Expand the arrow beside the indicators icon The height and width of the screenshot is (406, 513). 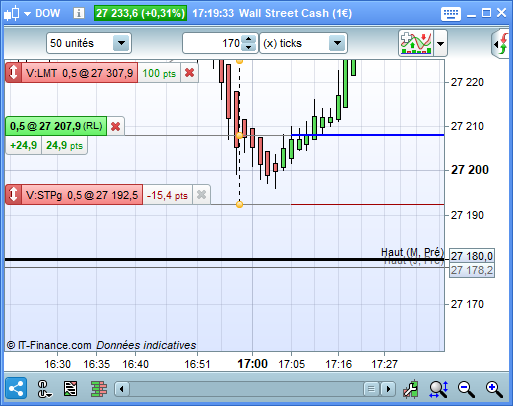click(440, 43)
